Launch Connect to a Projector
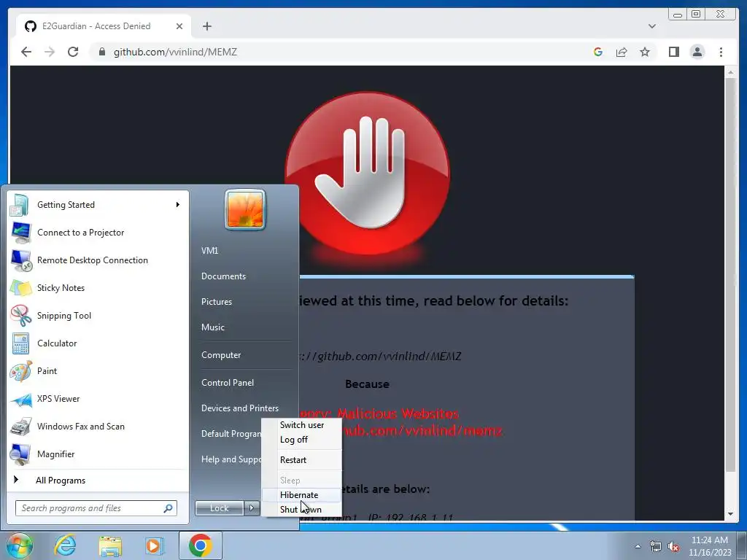This screenshot has height=560, width=747. pyautogui.click(x=98, y=233)
